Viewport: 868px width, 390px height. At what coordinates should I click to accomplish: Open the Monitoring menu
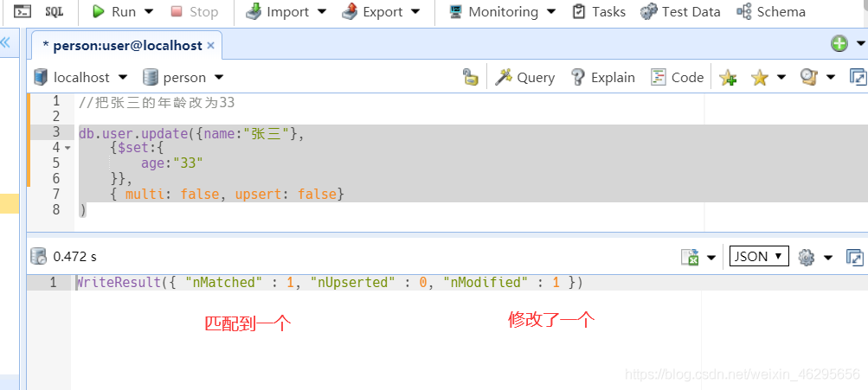[x=493, y=11]
